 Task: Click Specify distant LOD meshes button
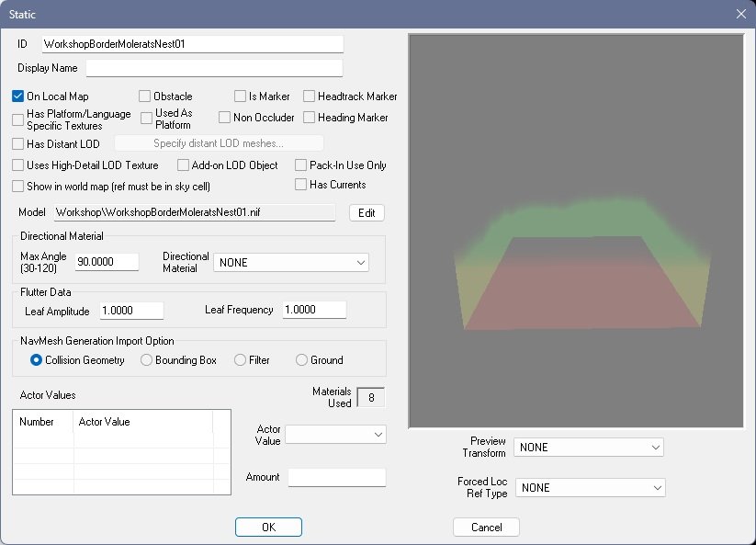coord(219,143)
